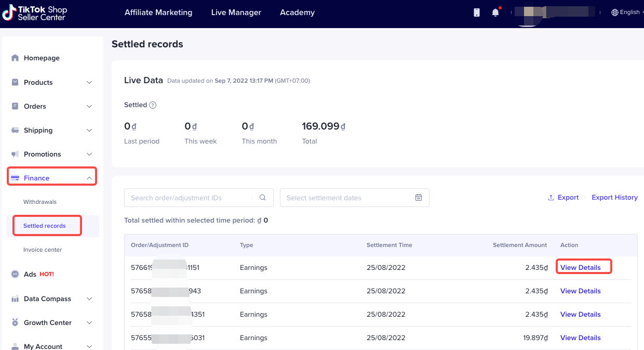The height and width of the screenshot is (350, 644).
Task: Expand the Products sidebar menu
Action: 89,83
